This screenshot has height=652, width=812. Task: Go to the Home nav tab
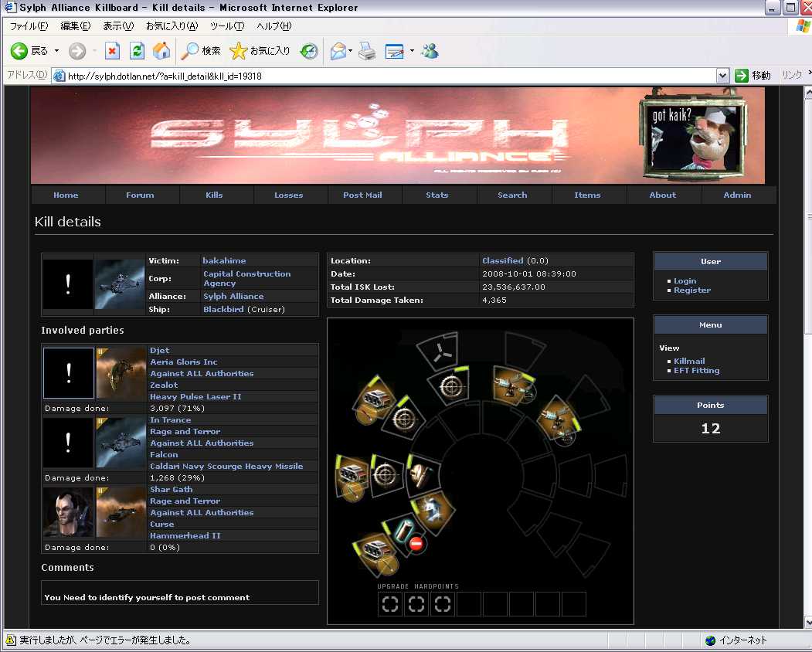(x=66, y=195)
